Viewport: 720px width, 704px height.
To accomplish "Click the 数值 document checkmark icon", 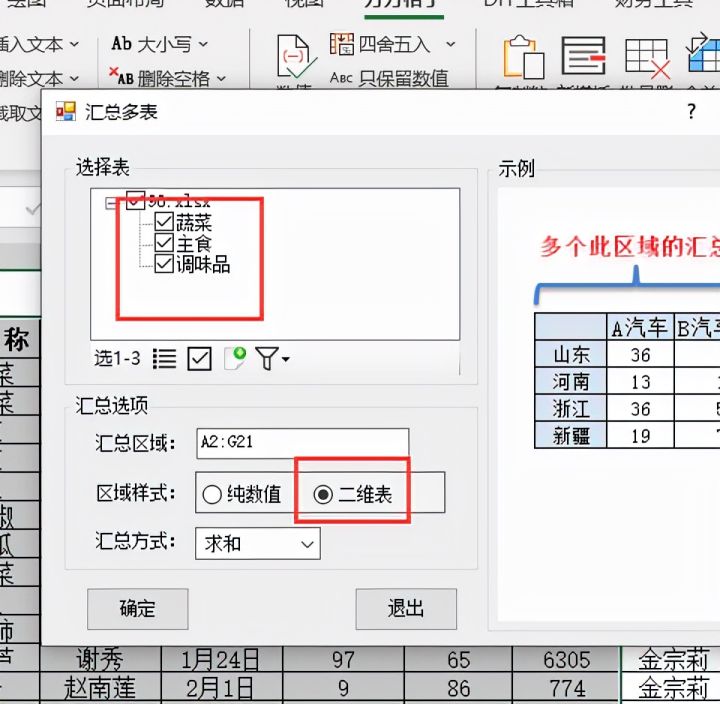I will click(x=296, y=56).
